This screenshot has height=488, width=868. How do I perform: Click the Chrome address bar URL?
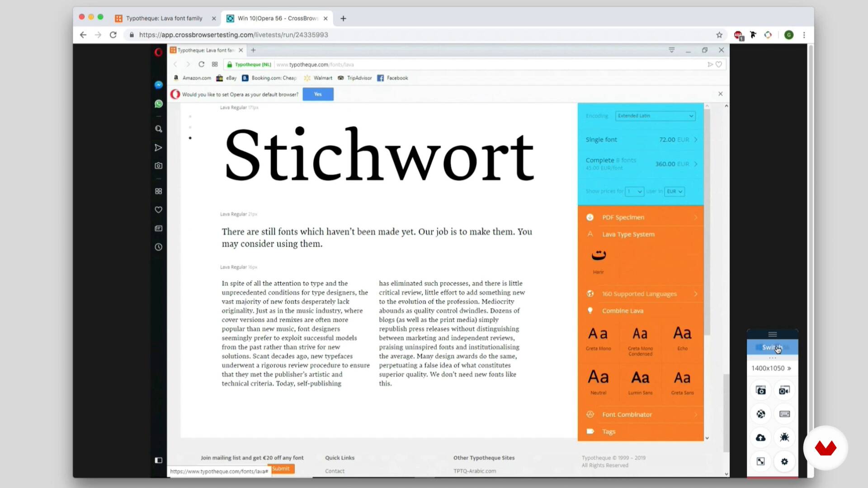pos(233,35)
